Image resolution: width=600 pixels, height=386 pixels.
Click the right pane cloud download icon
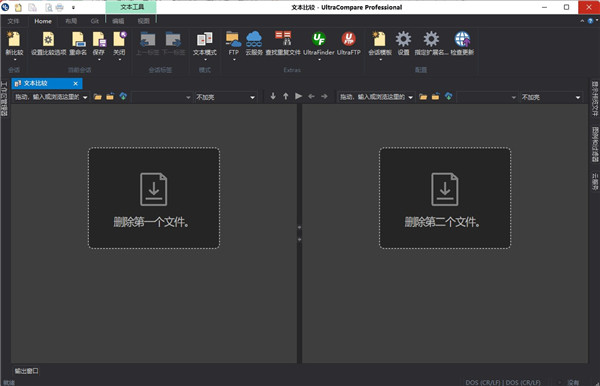click(448, 96)
